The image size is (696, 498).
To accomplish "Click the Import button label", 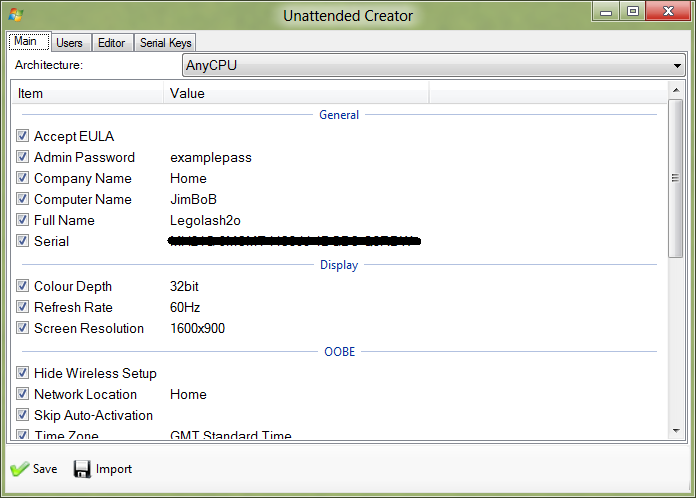I will (x=114, y=469).
